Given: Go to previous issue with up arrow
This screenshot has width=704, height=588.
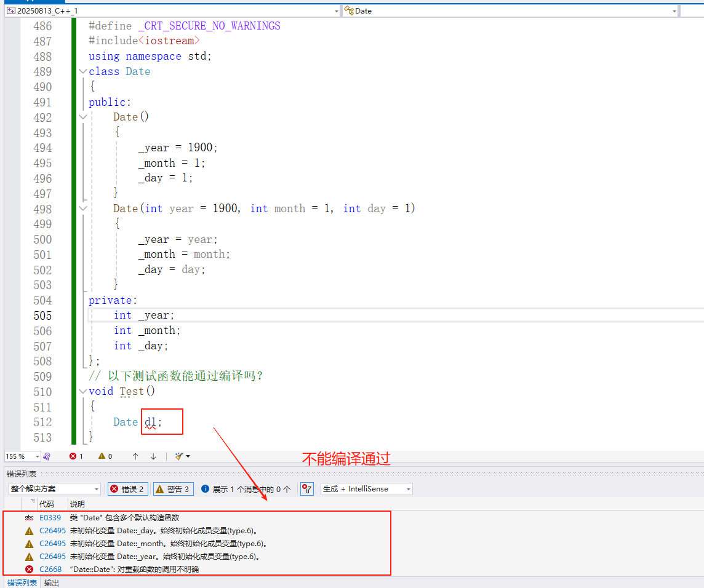Looking at the screenshot, I should 135,456.
